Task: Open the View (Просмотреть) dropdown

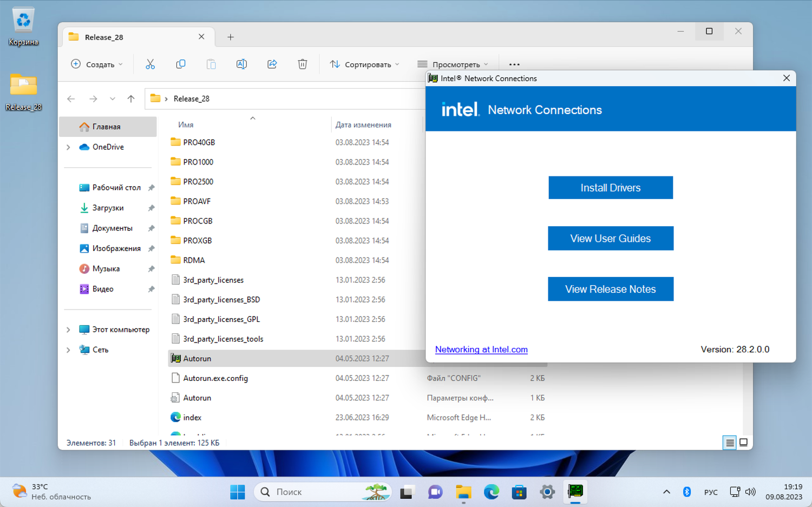Action: point(453,64)
